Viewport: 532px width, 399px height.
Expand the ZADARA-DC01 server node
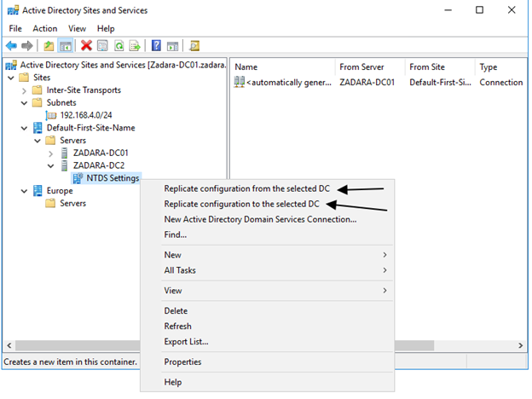pyautogui.click(x=50, y=153)
